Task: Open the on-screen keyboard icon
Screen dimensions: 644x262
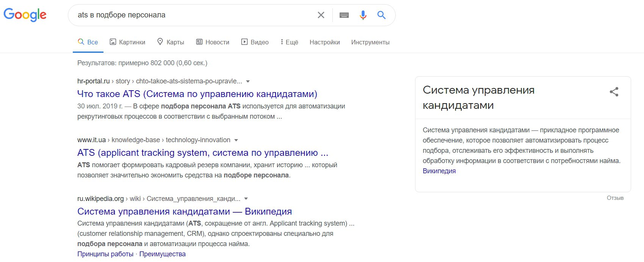Action: (x=344, y=15)
